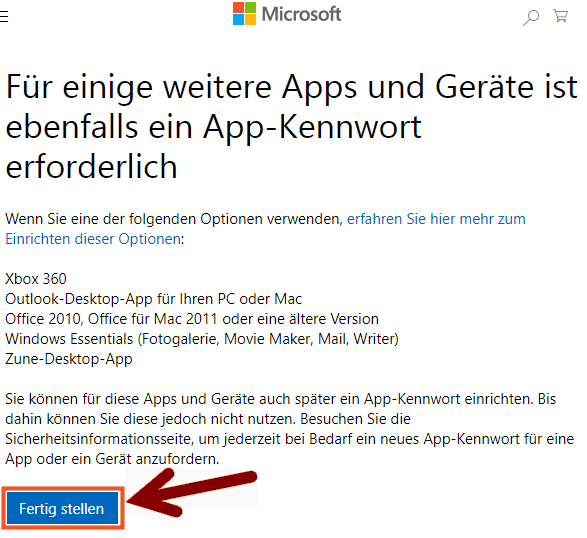Click the word 'Sicherheitsinformationsseite' in the paragraph
The image size is (587, 538).
(x=100, y=439)
